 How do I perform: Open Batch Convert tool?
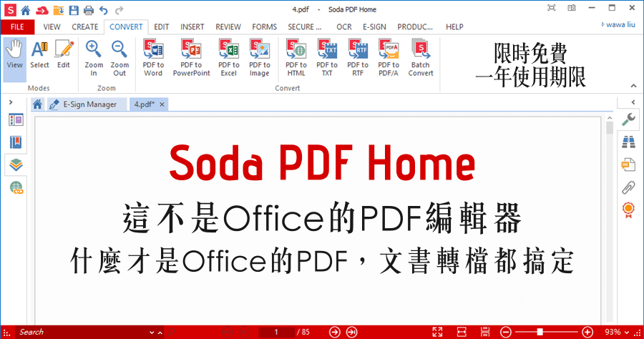(x=421, y=58)
